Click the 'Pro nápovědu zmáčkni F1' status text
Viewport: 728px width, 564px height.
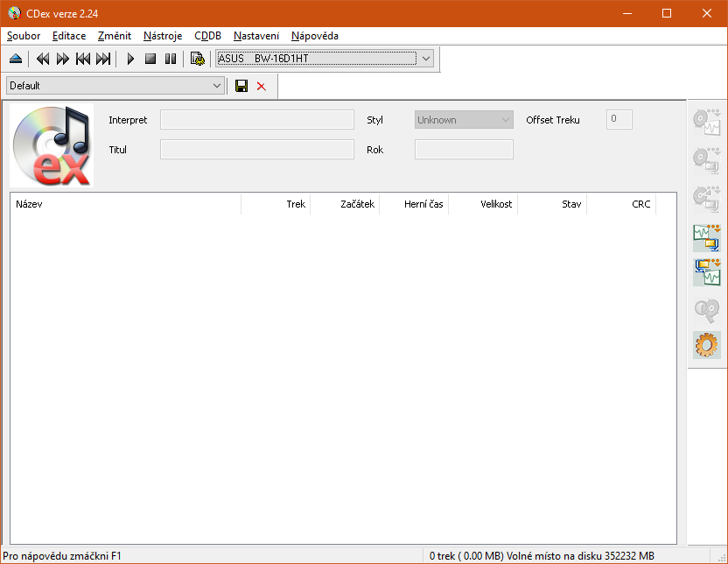coord(62,556)
